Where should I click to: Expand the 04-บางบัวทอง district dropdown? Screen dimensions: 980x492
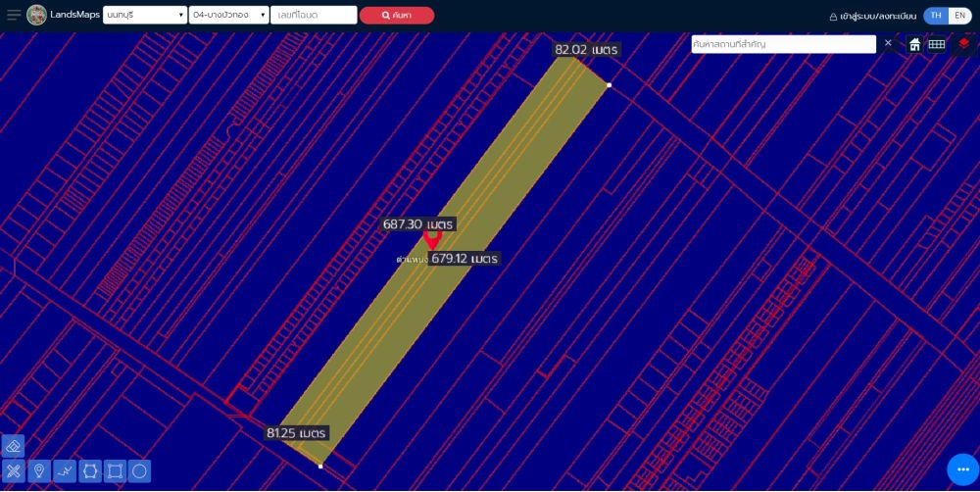pyautogui.click(x=228, y=16)
